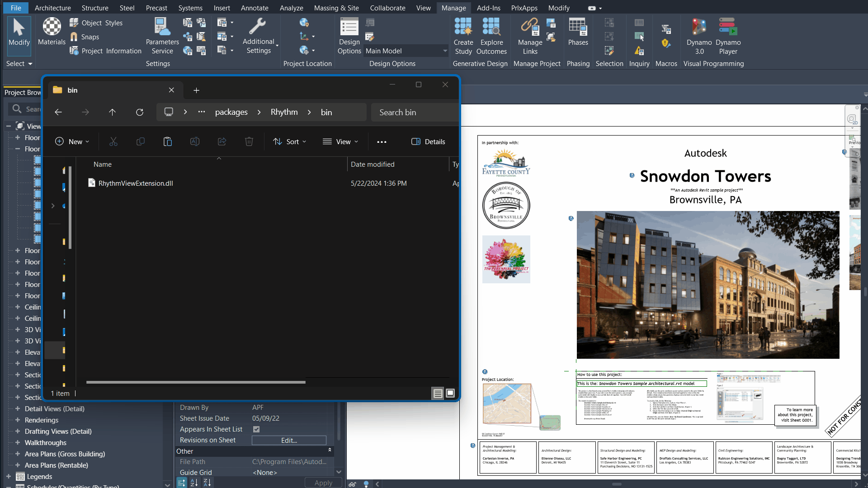This screenshot has width=868, height=488.
Task: Switch explorer to large thumbnails view
Action: (450, 393)
